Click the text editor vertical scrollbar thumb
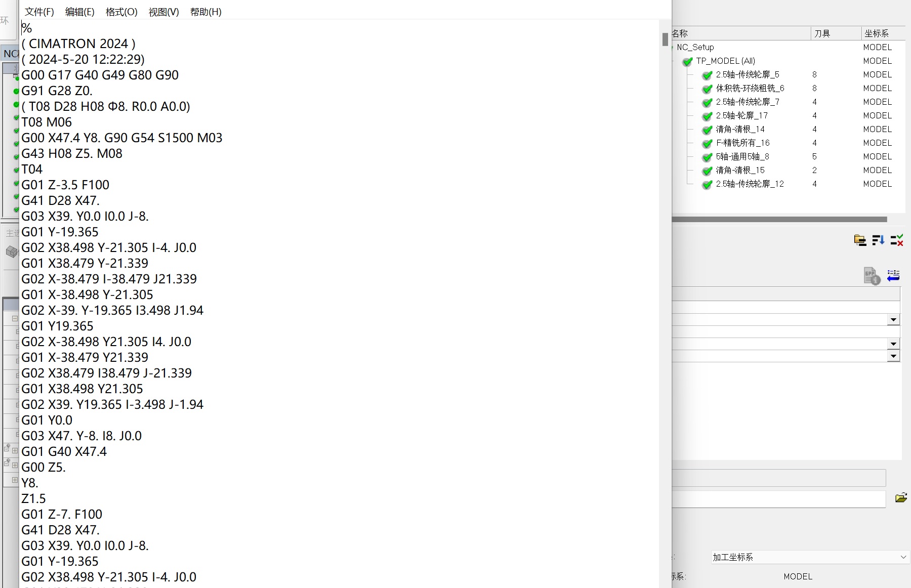This screenshot has height=588, width=911. pyautogui.click(x=665, y=39)
